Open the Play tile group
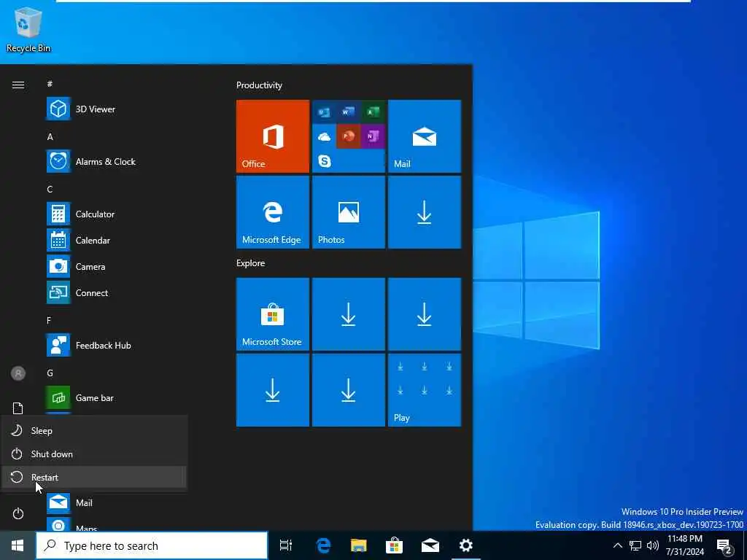Viewport: 747px width, 560px height. tap(425, 390)
